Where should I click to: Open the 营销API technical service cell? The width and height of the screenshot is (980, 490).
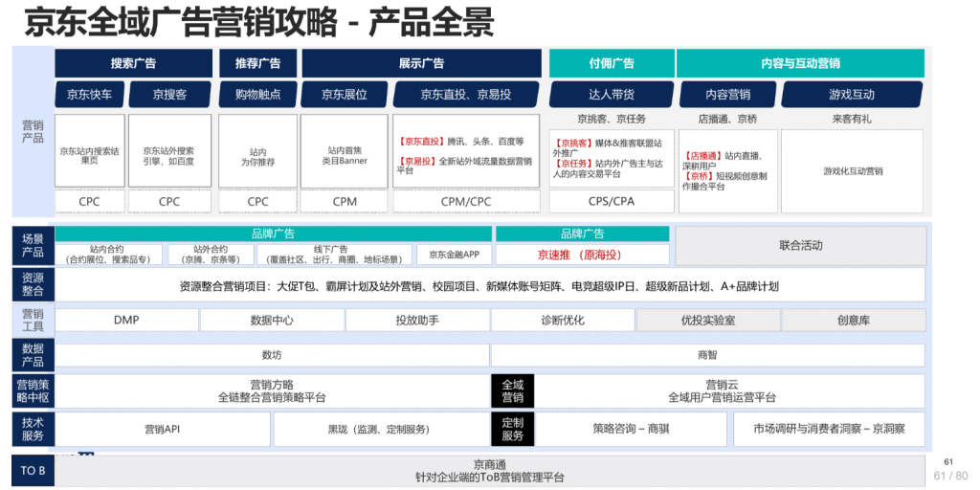pyautogui.click(x=162, y=430)
